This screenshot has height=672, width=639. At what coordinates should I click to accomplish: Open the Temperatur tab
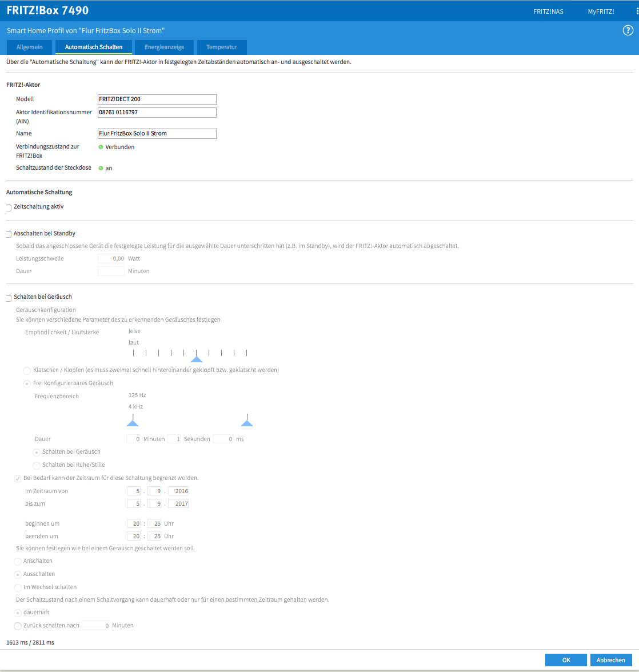pyautogui.click(x=222, y=47)
